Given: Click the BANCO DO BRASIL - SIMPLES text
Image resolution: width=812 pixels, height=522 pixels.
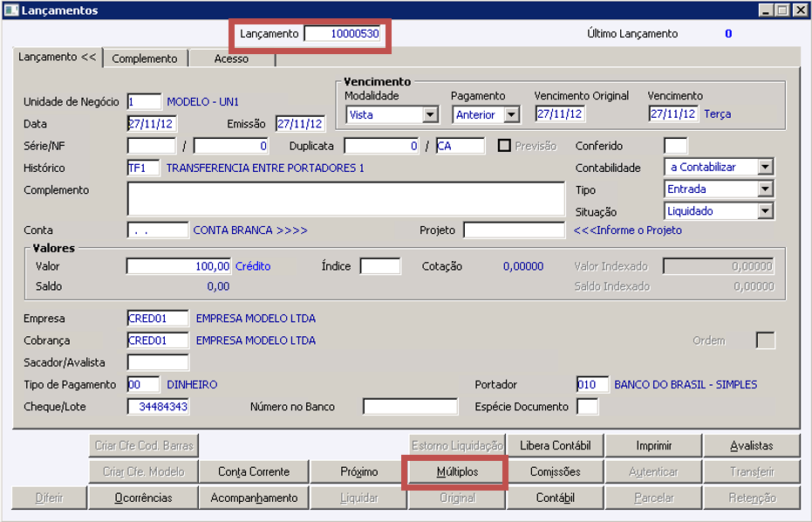Looking at the screenshot, I should point(686,385).
